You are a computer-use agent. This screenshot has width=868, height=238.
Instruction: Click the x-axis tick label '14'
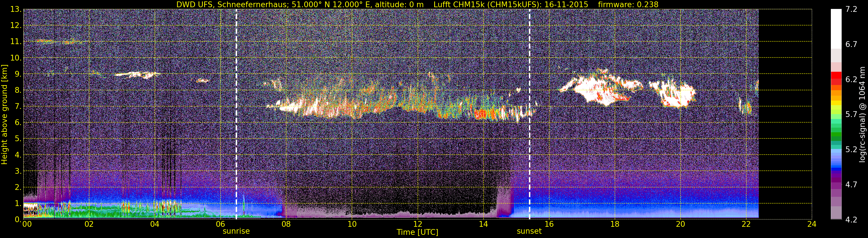(x=483, y=224)
